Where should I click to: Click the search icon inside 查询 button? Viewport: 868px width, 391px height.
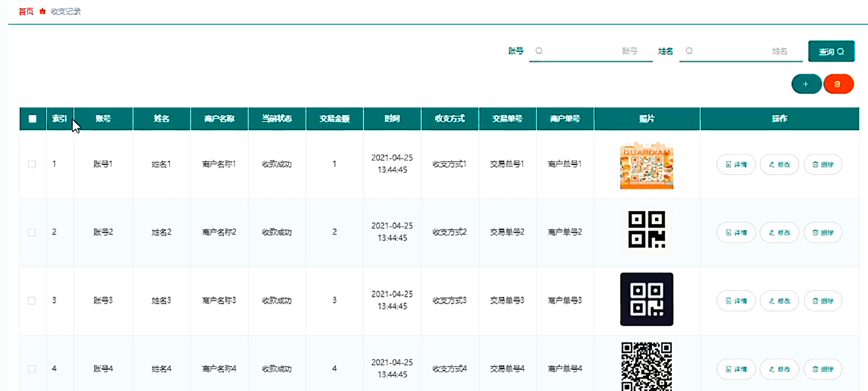839,51
